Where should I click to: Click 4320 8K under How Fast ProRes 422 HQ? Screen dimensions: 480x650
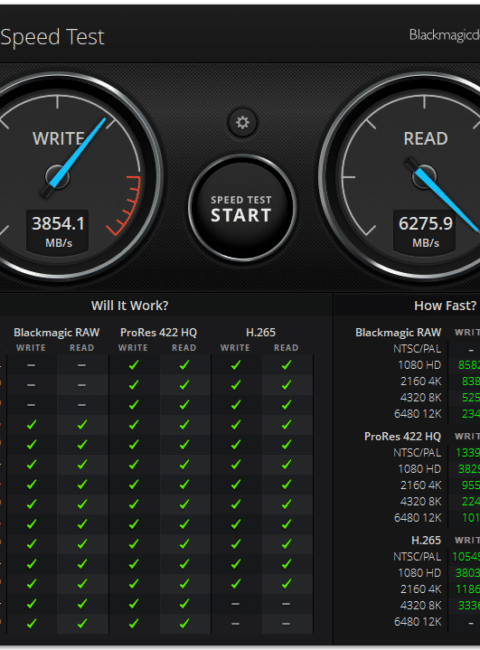[421, 502]
